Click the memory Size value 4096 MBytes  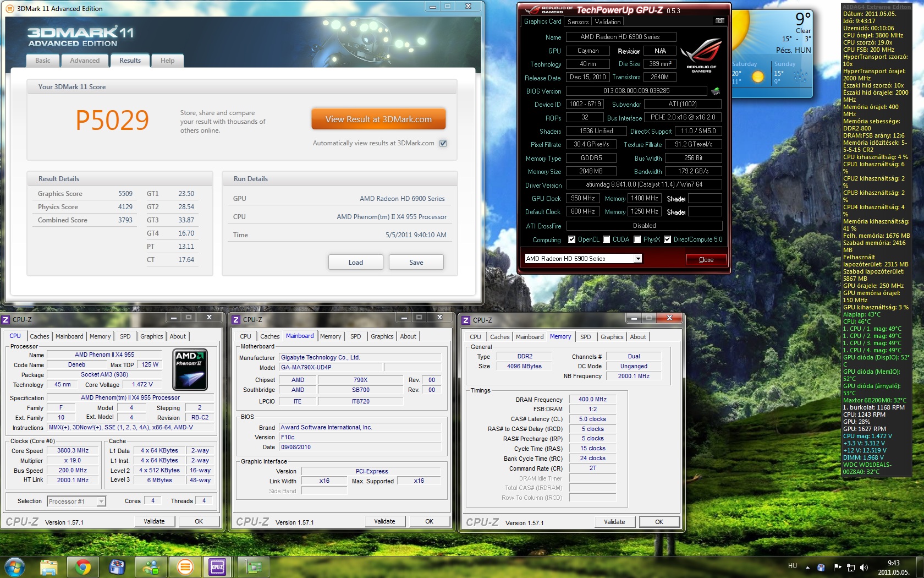(x=524, y=366)
